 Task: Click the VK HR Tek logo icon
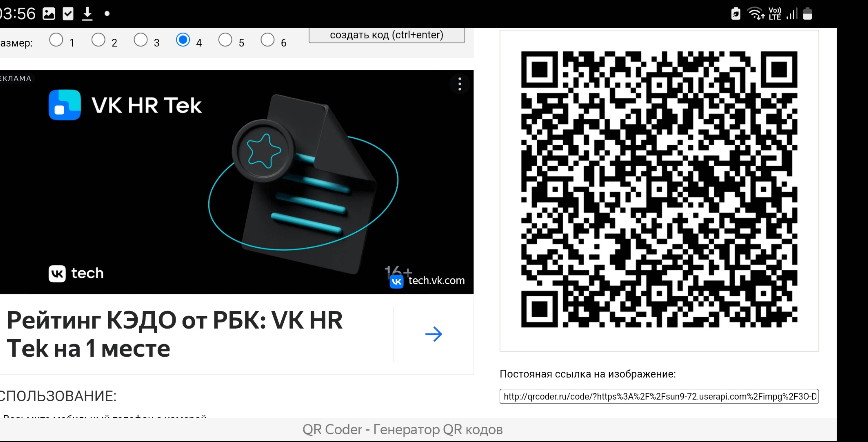coord(65,105)
